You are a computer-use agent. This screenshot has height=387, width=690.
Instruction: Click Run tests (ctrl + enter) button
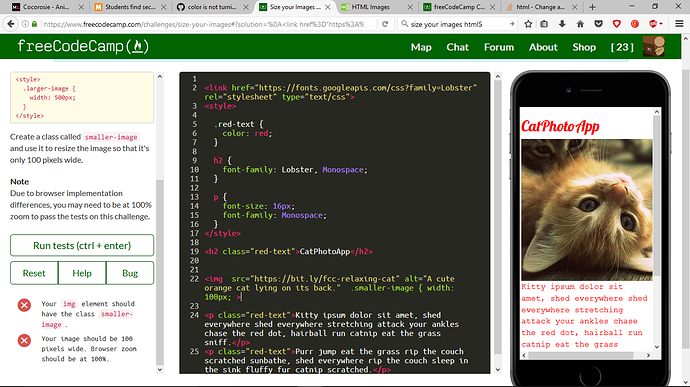[x=82, y=245]
